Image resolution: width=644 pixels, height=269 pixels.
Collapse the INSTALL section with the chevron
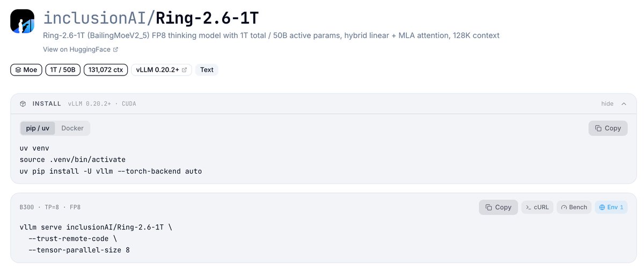click(624, 103)
